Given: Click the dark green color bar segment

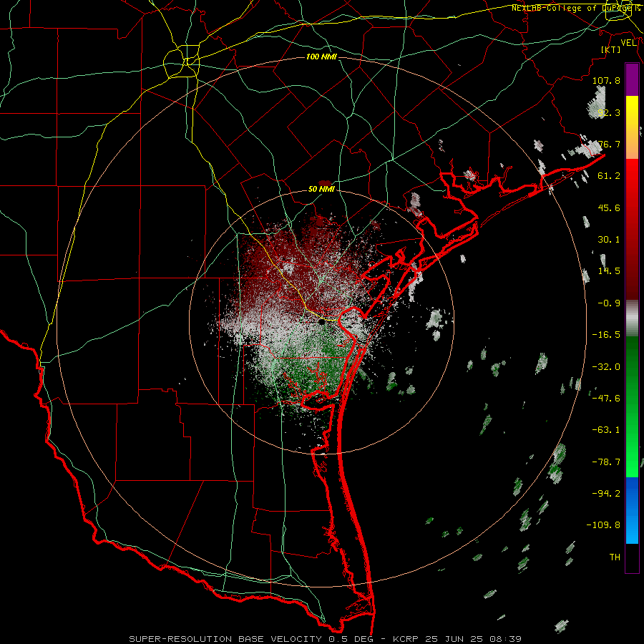Looking at the screenshot, I should [x=632, y=361].
